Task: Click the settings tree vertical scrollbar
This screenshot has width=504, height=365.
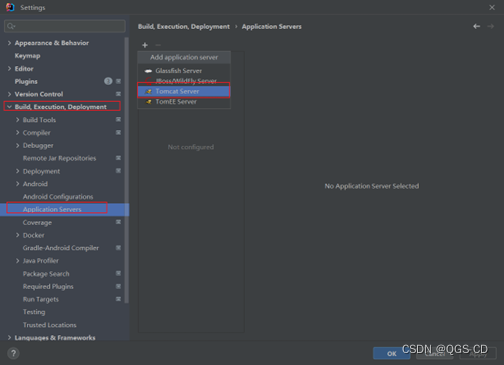Action: 127,170
